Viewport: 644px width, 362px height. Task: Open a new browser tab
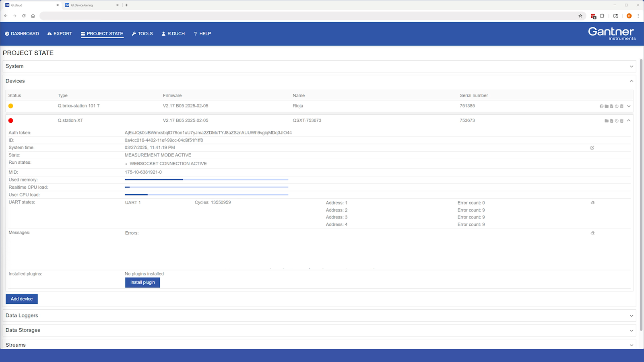[x=126, y=5]
